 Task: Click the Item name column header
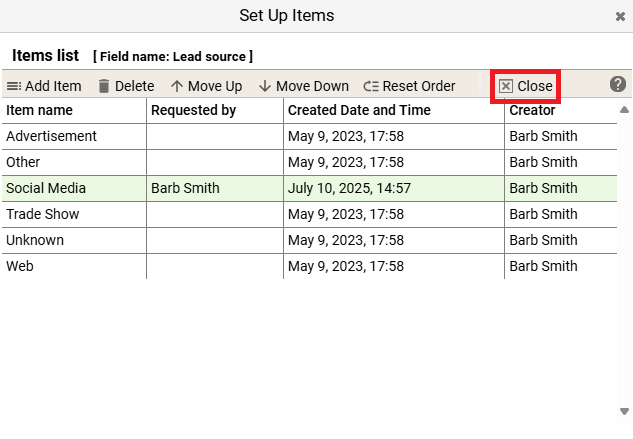pos(74,110)
